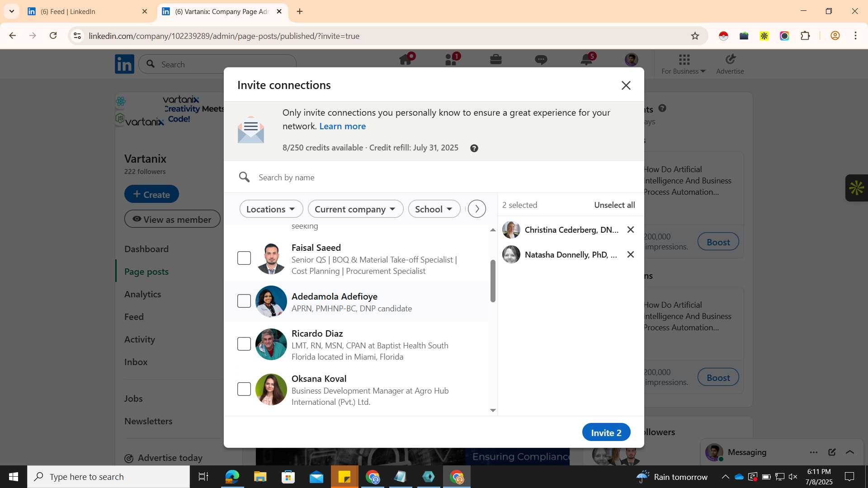Open the Messaging speech bubble icon in navbar
Image resolution: width=868 pixels, height=488 pixels.
(541, 60)
